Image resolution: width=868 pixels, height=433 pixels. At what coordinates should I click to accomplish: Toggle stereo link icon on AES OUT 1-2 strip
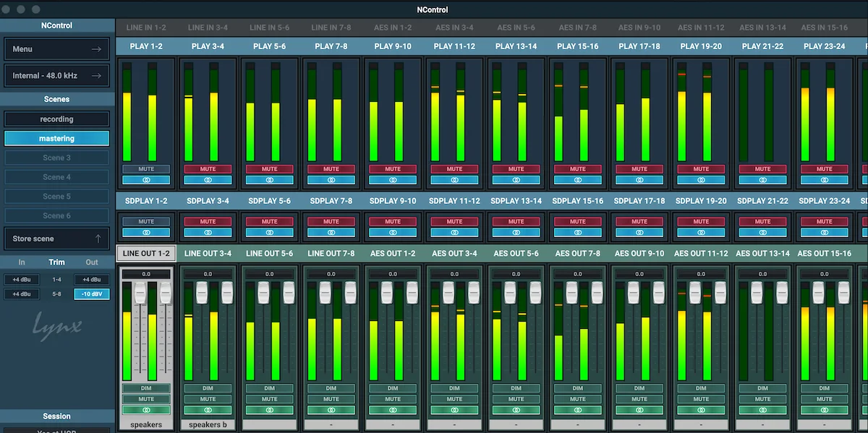(x=393, y=410)
